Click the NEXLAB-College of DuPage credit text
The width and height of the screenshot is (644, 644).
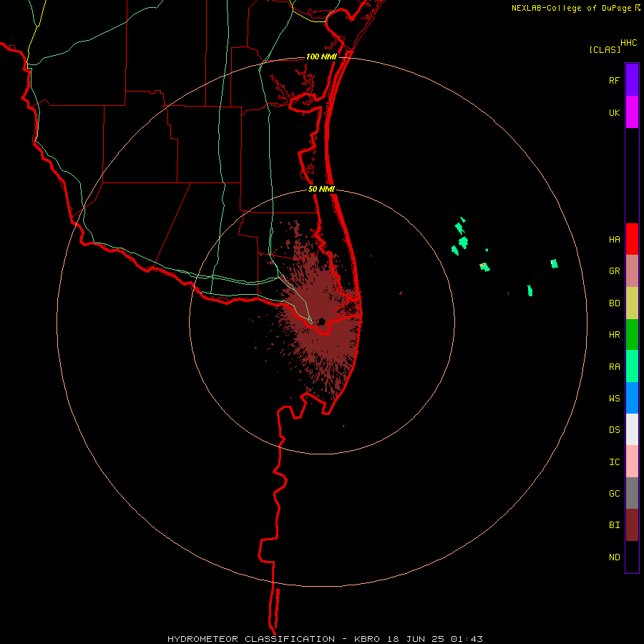(x=572, y=8)
